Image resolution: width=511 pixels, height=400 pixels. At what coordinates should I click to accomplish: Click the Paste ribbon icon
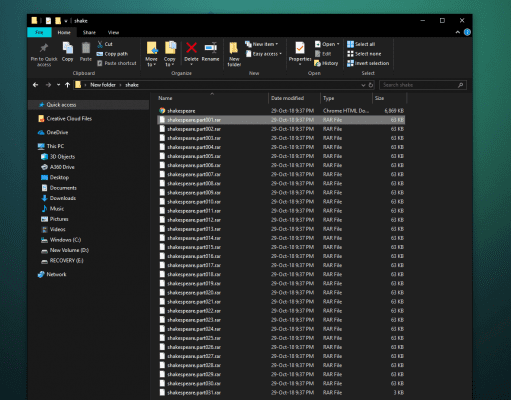tap(86, 48)
